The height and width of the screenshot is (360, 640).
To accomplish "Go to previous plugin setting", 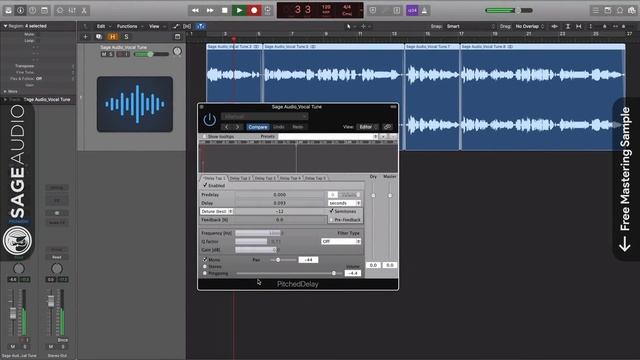I will tap(227, 127).
